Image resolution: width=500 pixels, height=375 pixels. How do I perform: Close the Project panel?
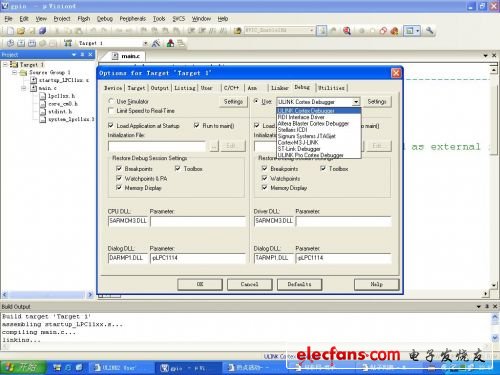coord(90,54)
